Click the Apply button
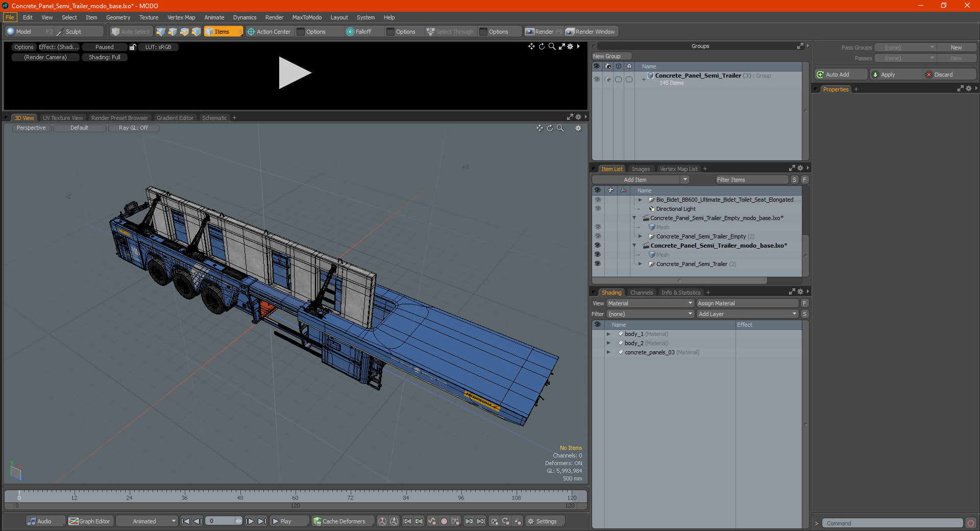The width and height of the screenshot is (980, 531). (896, 75)
